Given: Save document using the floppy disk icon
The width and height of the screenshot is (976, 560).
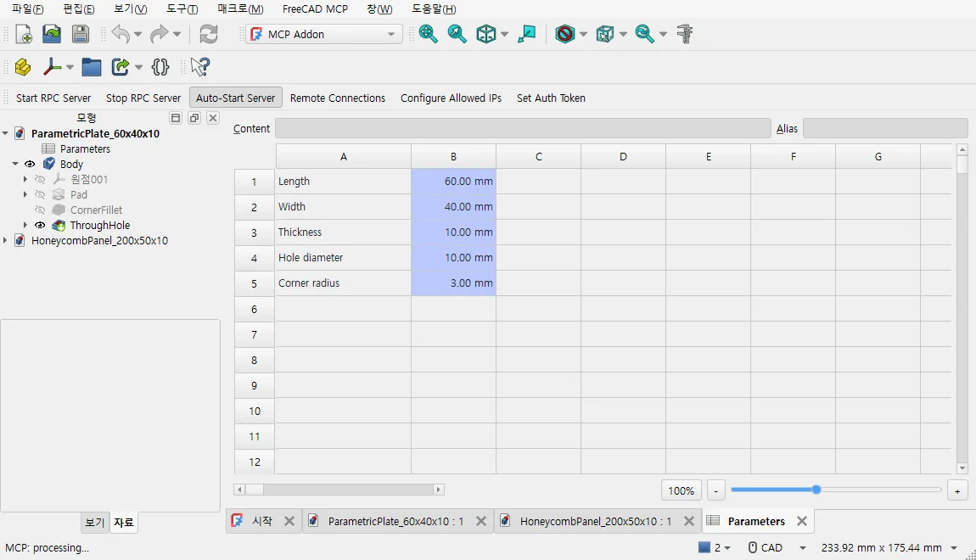Looking at the screenshot, I should 81,34.
